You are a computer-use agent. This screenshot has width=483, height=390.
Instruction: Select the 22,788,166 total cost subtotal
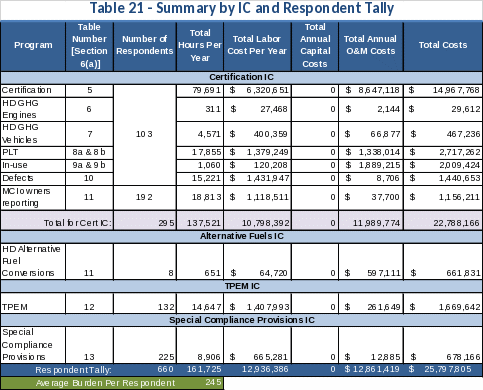pos(443,220)
